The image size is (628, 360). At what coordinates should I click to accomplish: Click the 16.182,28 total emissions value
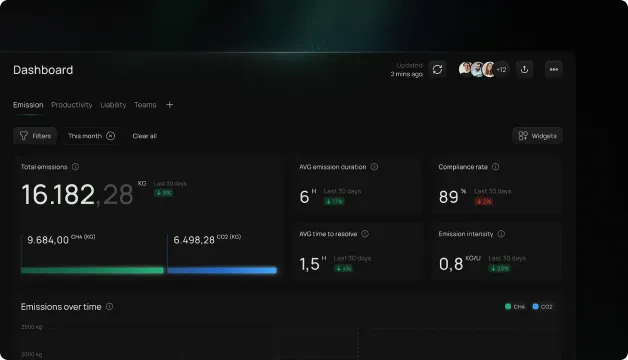[77, 195]
